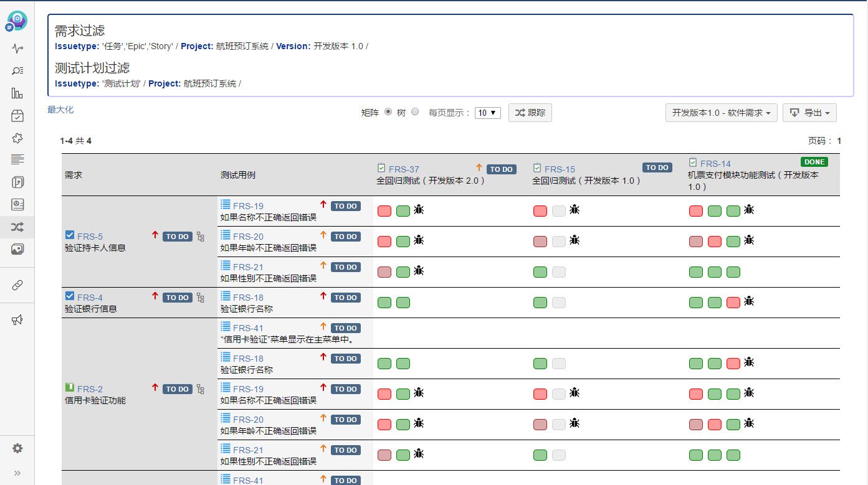Viewport: 868px width, 485px height.
Task: Open the bar chart reports icon in the sidebar
Action: (x=17, y=93)
